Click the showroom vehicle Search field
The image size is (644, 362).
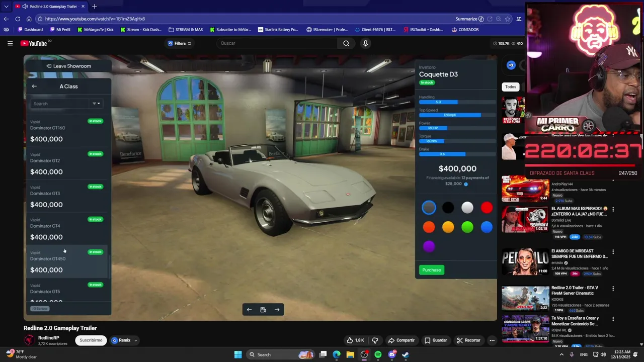(x=60, y=104)
